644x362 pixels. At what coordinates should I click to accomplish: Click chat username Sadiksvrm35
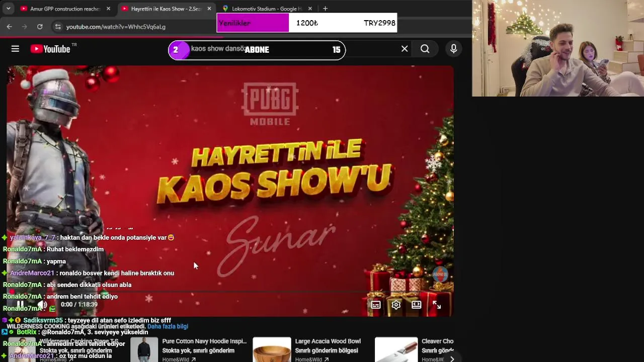[43, 320]
